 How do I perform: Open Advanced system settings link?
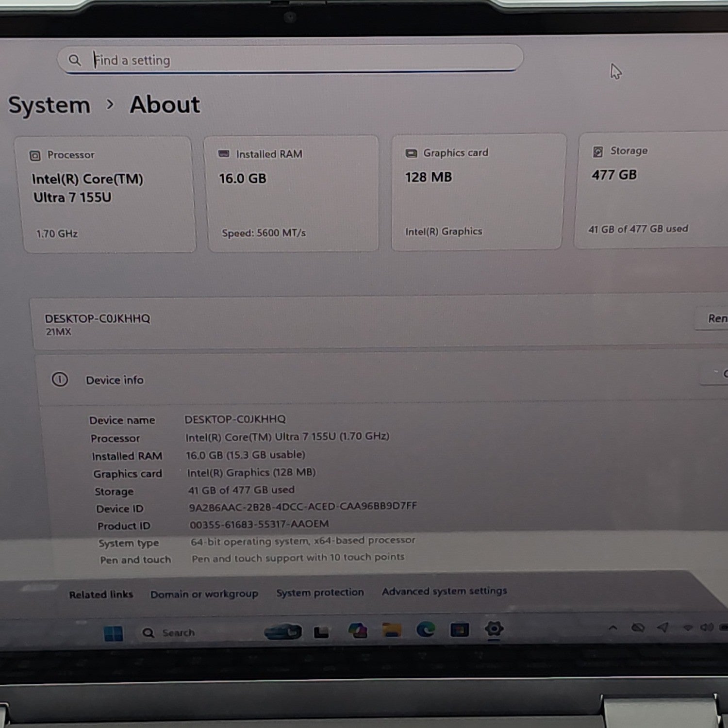(x=444, y=591)
